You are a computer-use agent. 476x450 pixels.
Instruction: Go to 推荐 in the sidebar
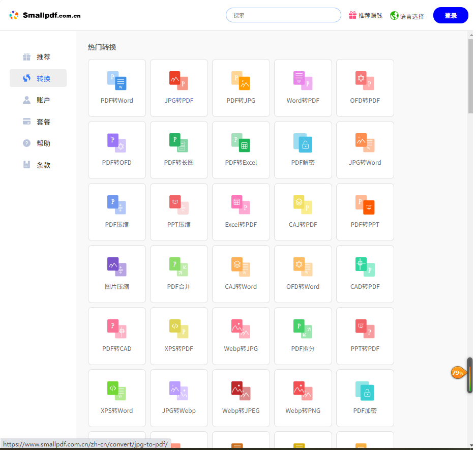38,57
